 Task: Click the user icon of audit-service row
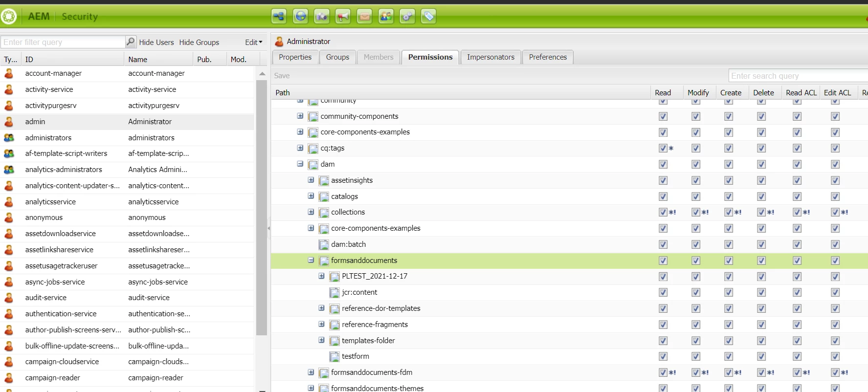[9, 298]
